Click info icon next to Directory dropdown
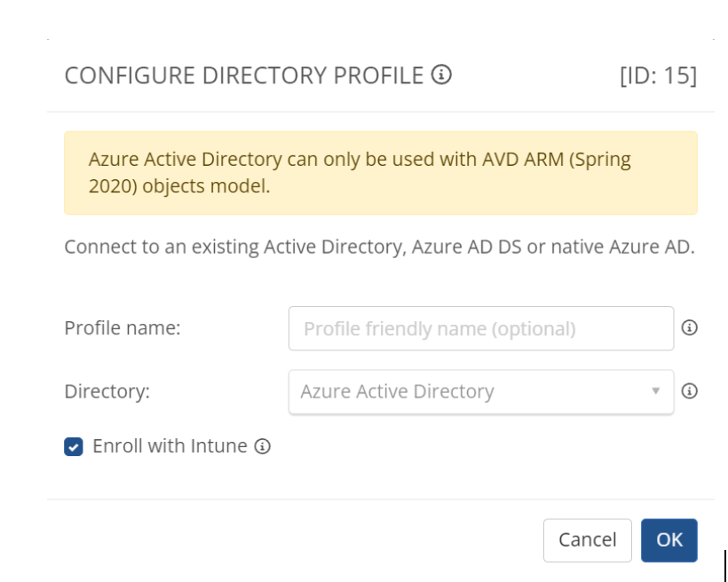The image size is (728, 582). [x=687, y=390]
